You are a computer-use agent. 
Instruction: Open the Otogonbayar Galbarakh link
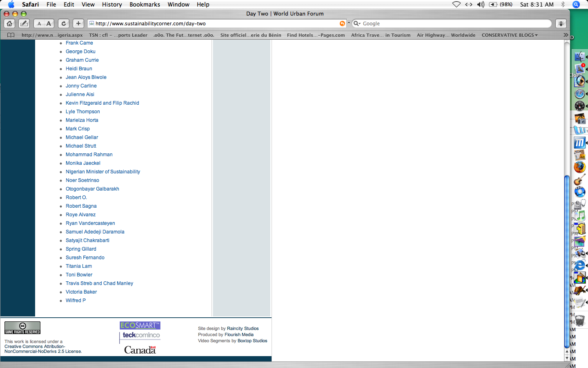coord(92,189)
